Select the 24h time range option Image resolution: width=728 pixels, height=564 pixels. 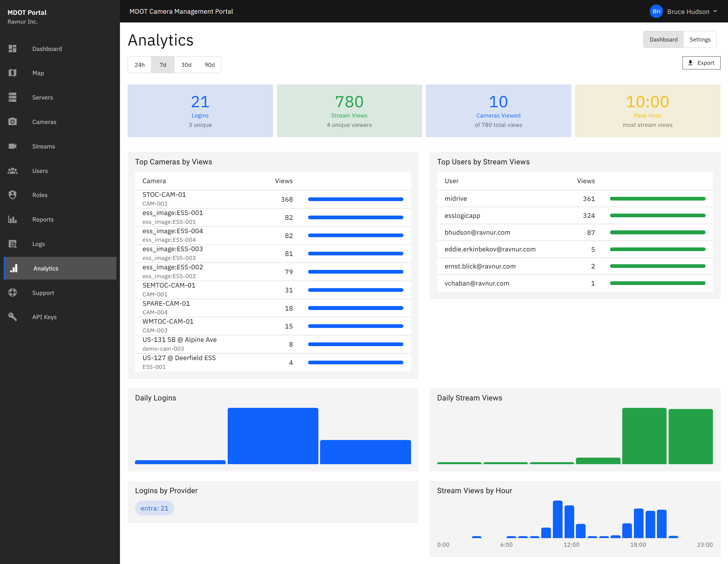point(139,65)
